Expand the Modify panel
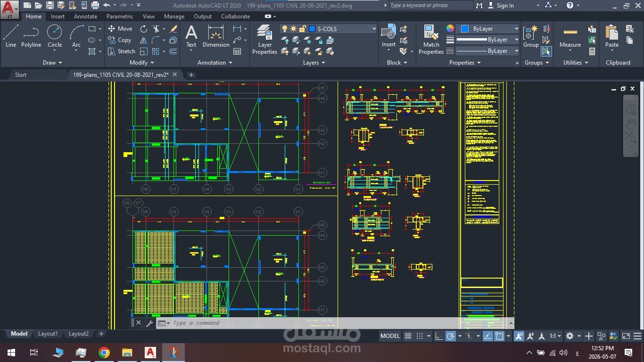This screenshot has height=362, width=644. (142, 63)
